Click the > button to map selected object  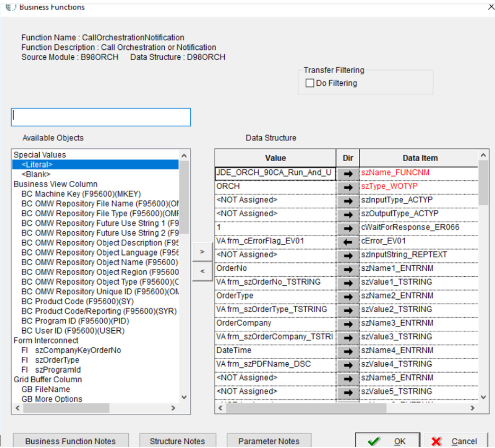pos(202,251)
